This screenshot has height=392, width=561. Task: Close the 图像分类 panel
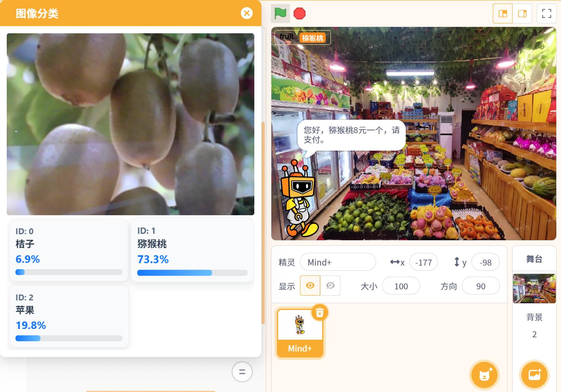(246, 13)
